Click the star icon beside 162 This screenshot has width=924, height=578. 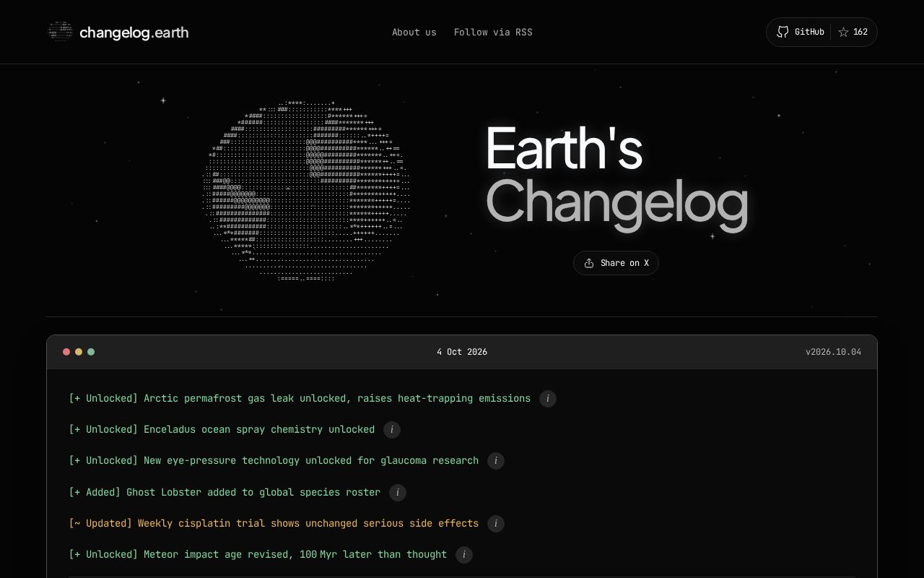843,32
